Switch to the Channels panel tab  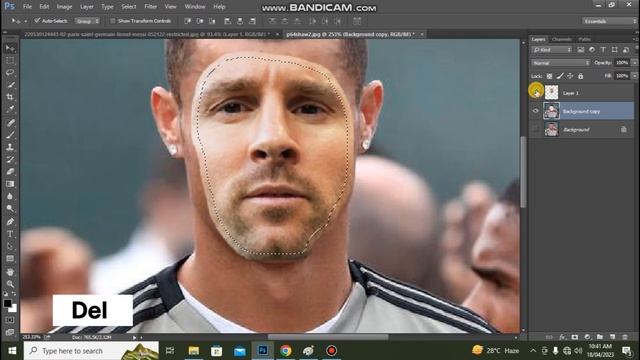(562, 39)
